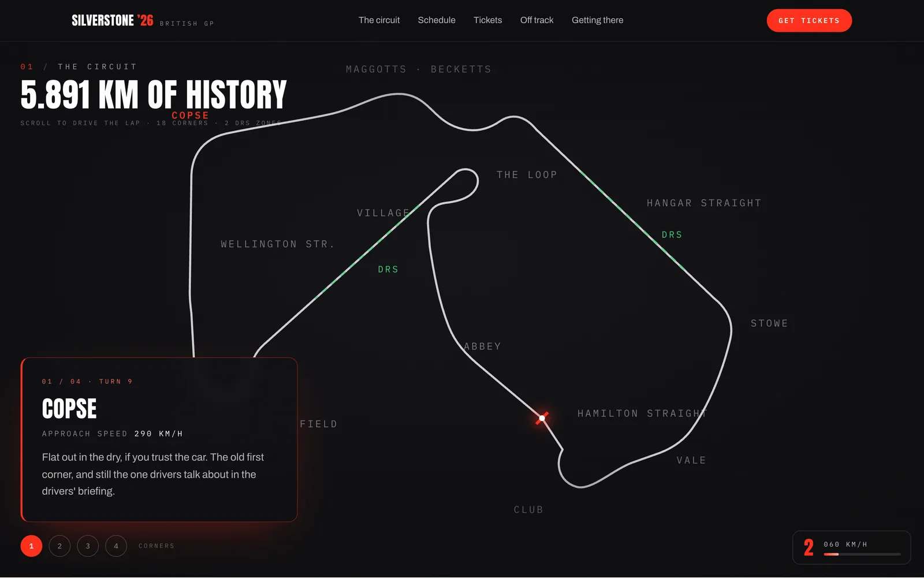
Task: Click the Hangar Straight map label
Action: [704, 203]
